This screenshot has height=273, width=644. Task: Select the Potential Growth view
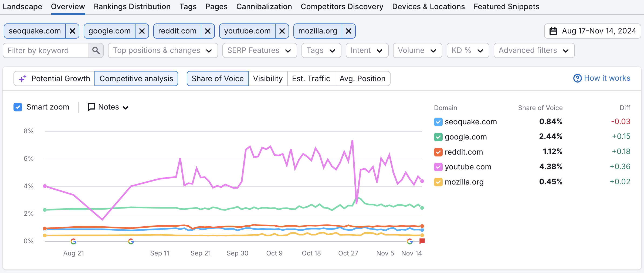pos(54,79)
